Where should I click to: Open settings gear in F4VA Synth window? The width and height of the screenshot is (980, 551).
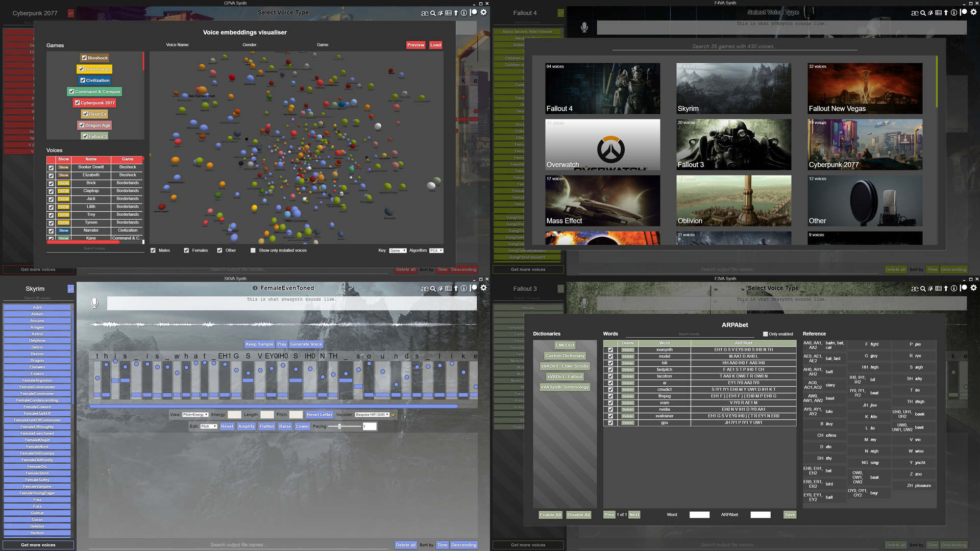[973, 13]
